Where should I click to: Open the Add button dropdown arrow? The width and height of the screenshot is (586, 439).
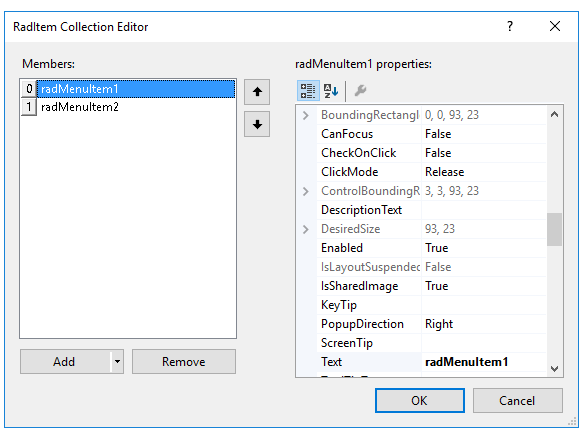117,362
